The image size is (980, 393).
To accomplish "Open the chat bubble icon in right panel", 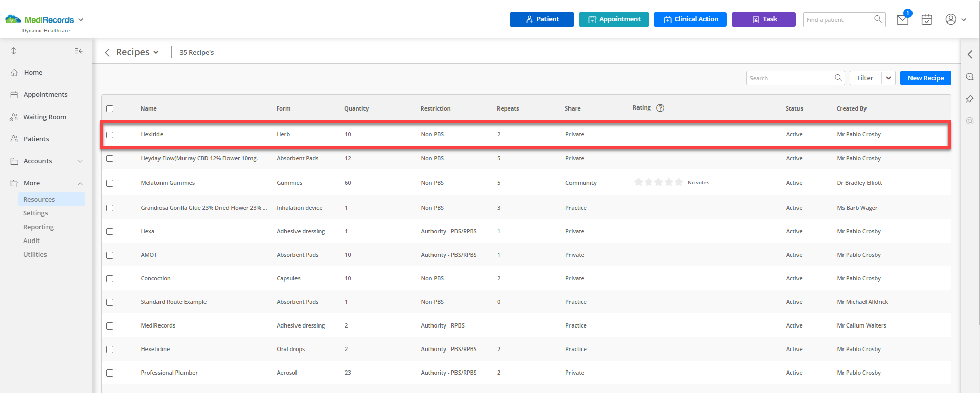I will click(969, 77).
